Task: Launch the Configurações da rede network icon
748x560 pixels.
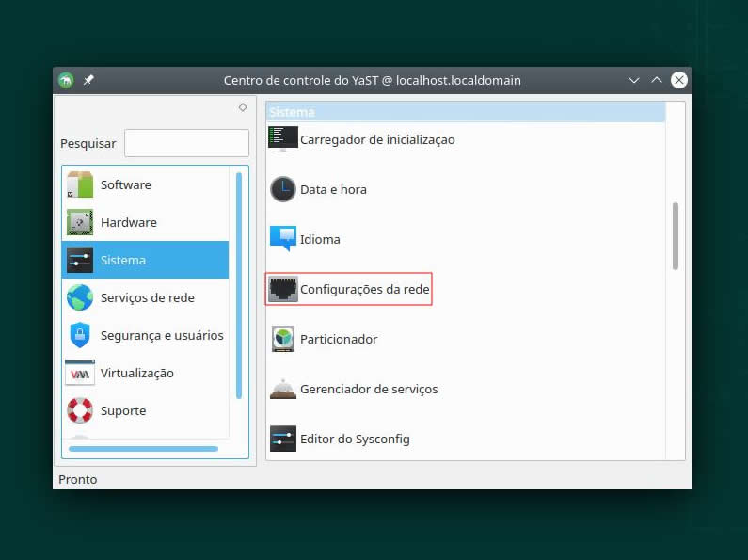Action: point(283,289)
